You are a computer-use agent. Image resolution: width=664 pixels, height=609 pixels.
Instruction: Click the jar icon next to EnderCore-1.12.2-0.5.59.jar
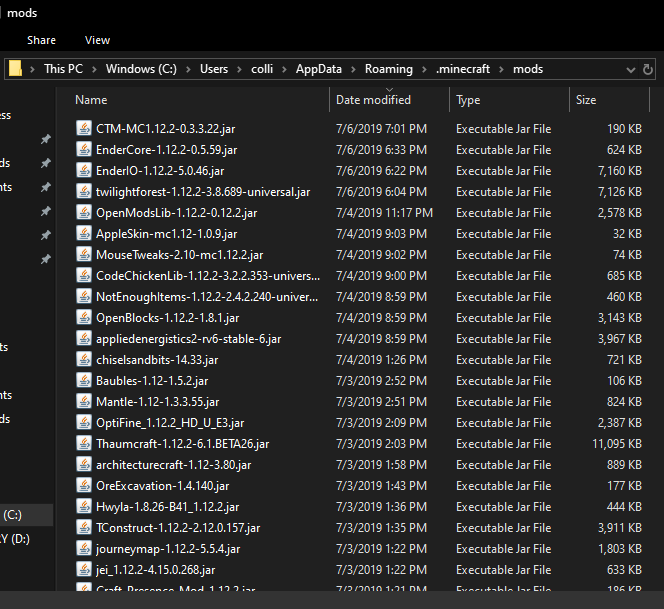pos(84,149)
